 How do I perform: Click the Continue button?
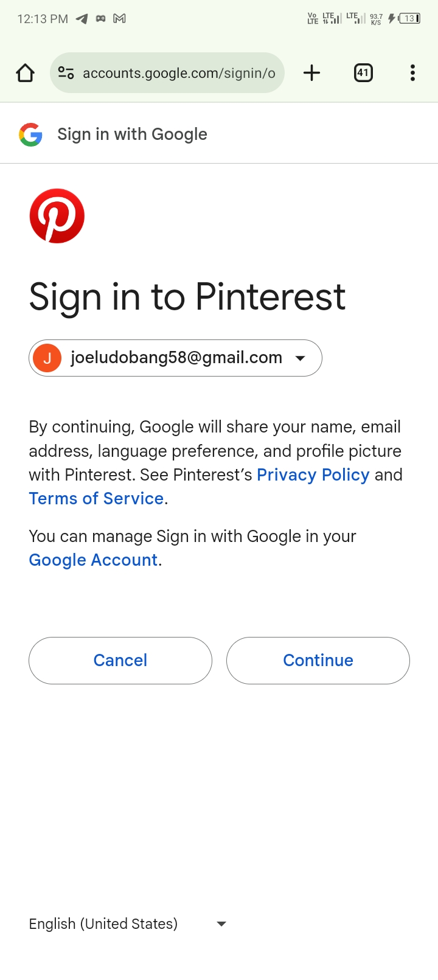point(318,661)
